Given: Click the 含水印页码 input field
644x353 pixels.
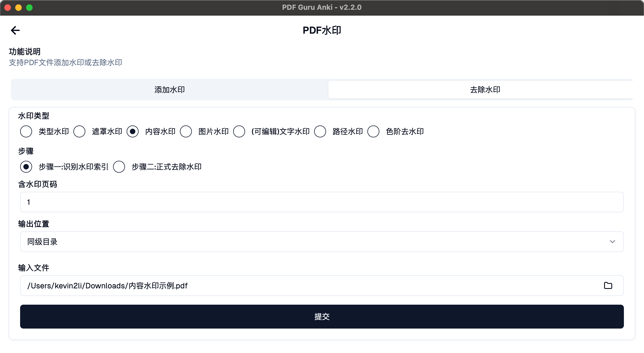Looking at the screenshot, I should click(x=322, y=202).
